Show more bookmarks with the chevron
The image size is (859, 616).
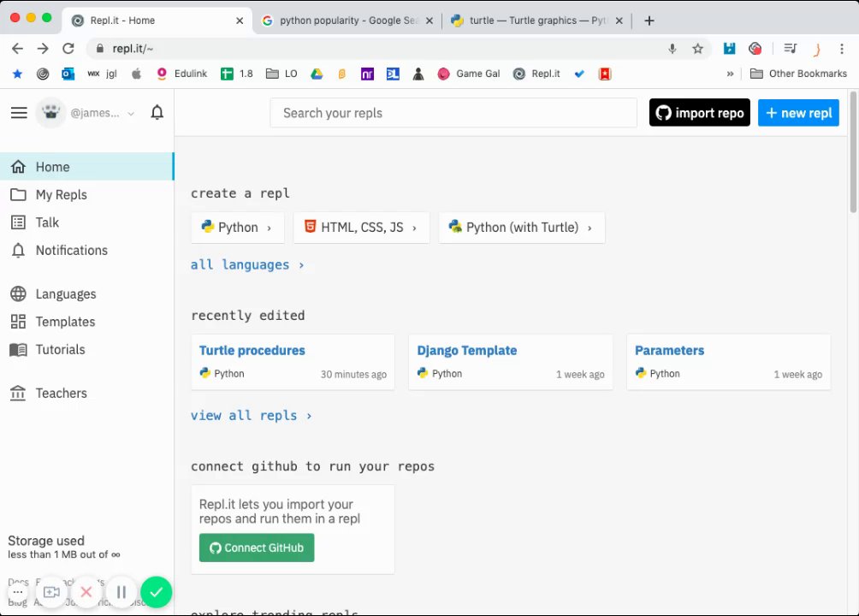(x=730, y=74)
